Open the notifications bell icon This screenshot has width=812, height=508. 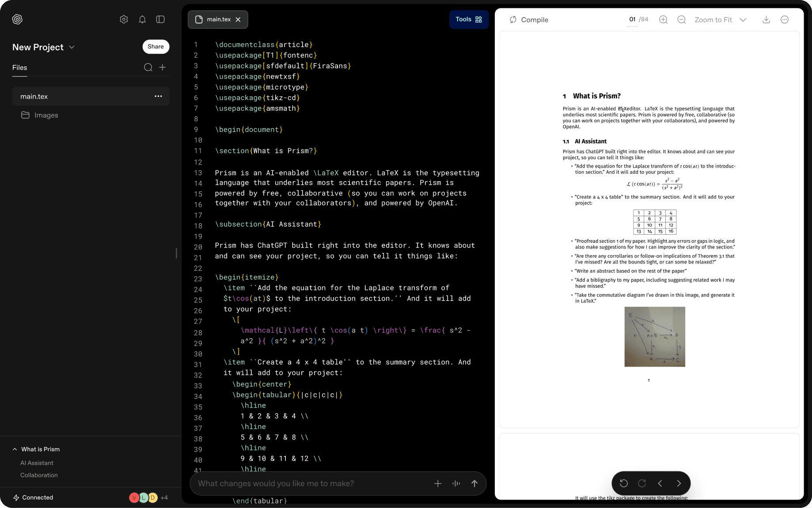click(142, 19)
